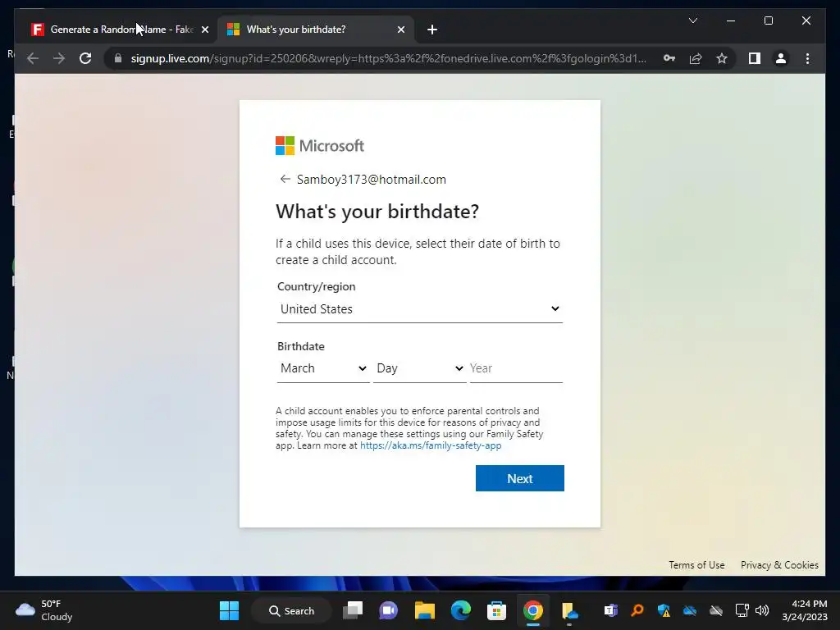The width and height of the screenshot is (840, 630).
Task: Click the taskbar Search box
Action: click(291, 610)
